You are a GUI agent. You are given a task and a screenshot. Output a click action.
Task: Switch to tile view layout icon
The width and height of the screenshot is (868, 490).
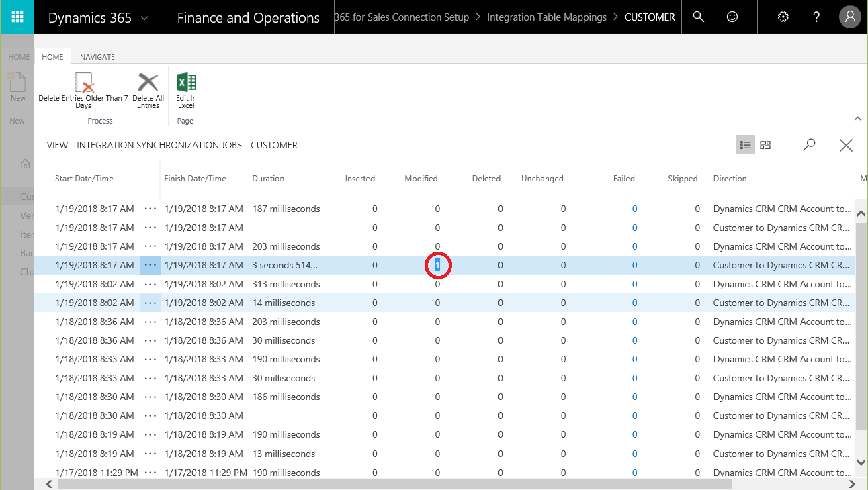pyautogui.click(x=765, y=145)
